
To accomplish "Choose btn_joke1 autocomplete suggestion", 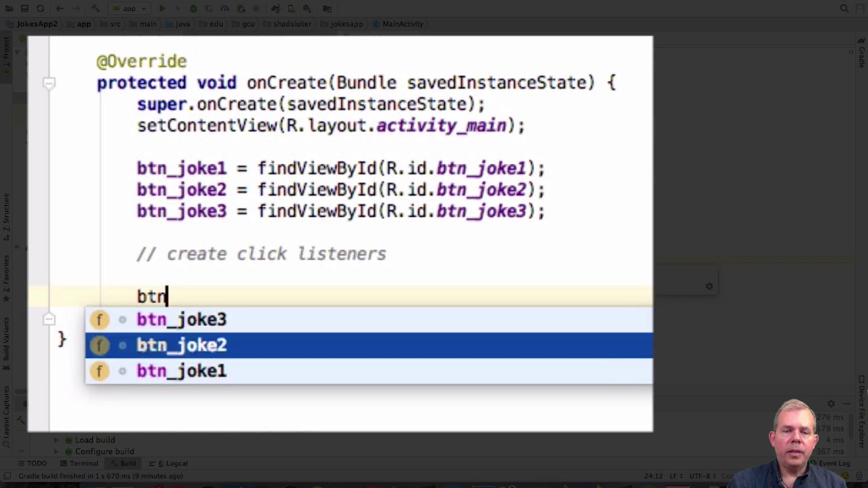I will click(181, 371).
